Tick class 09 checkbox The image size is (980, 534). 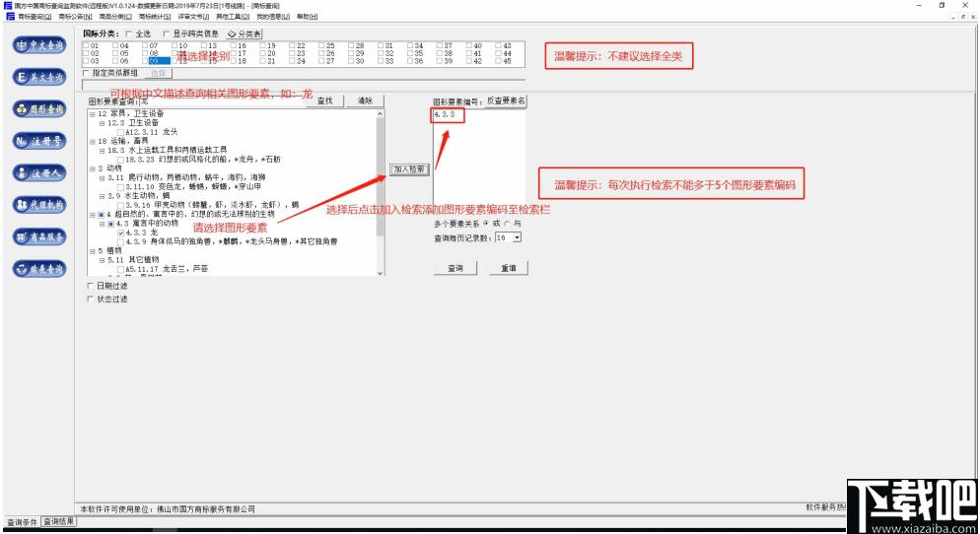[x=145, y=60]
